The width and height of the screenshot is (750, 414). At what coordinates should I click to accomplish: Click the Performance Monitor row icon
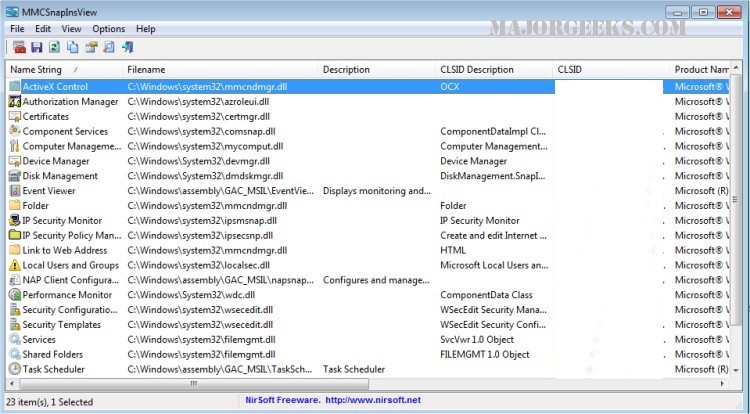[15, 294]
